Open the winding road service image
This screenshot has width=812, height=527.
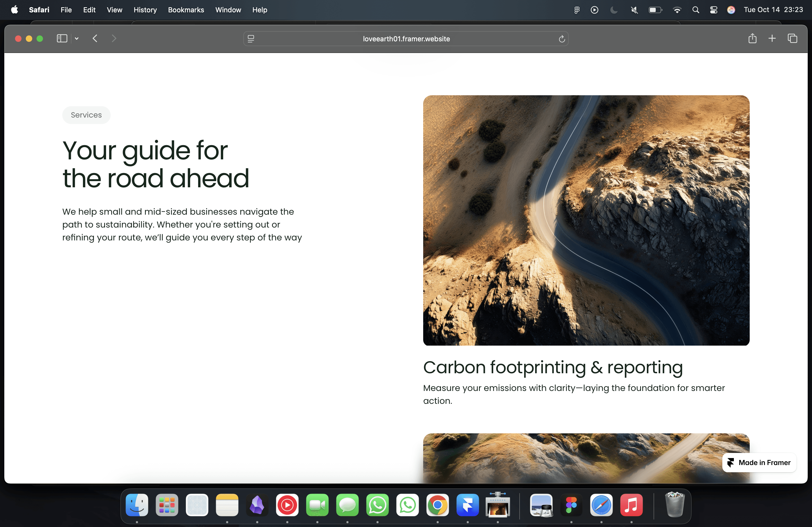586,220
